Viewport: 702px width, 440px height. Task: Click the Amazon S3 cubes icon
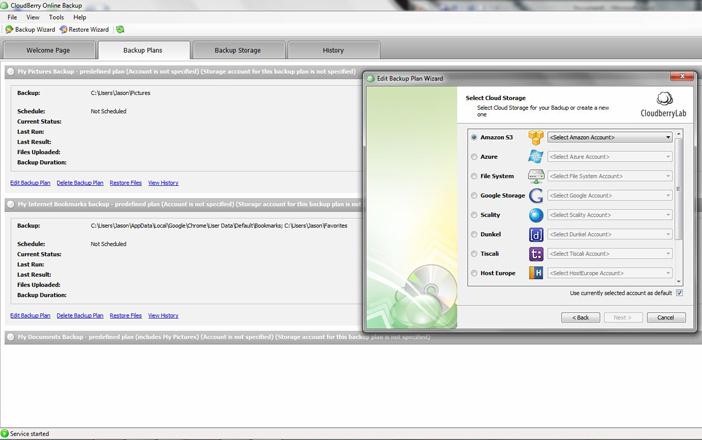[536, 137]
